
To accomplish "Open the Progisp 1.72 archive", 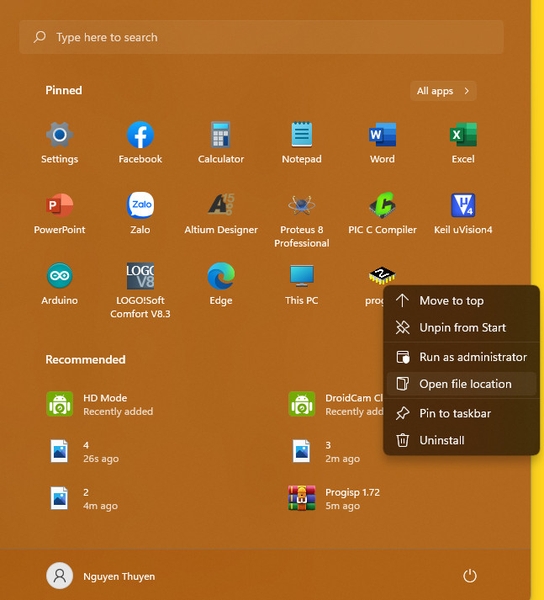I will 334,499.
